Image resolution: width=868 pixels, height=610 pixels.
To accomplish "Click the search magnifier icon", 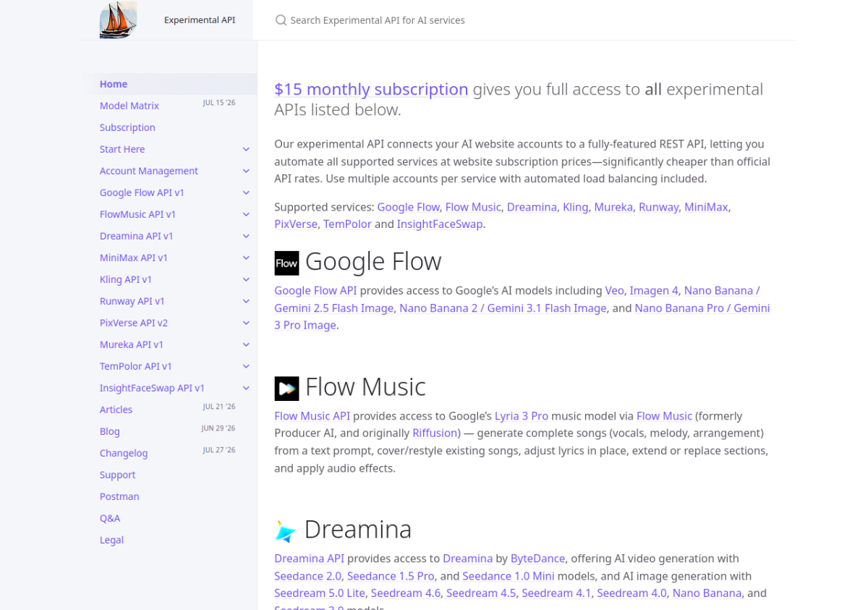I will (281, 20).
